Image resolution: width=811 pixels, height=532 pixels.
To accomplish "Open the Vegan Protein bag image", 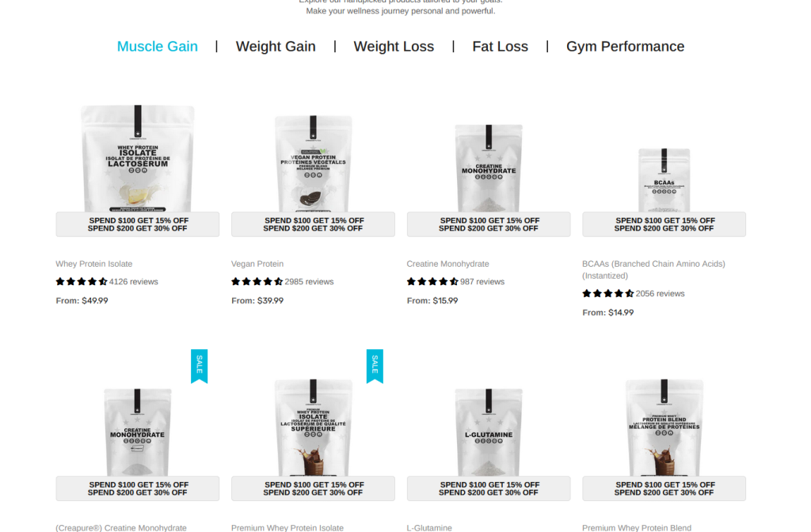I will [313, 163].
